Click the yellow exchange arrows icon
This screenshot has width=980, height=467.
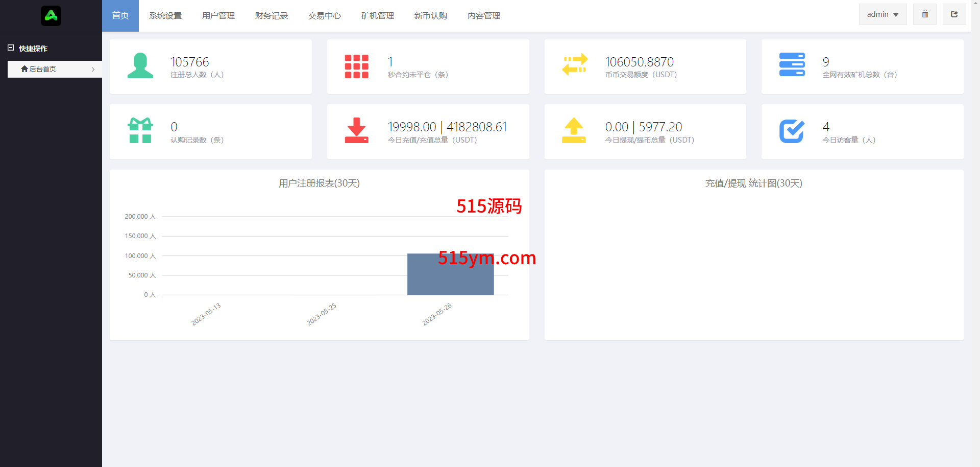click(575, 65)
